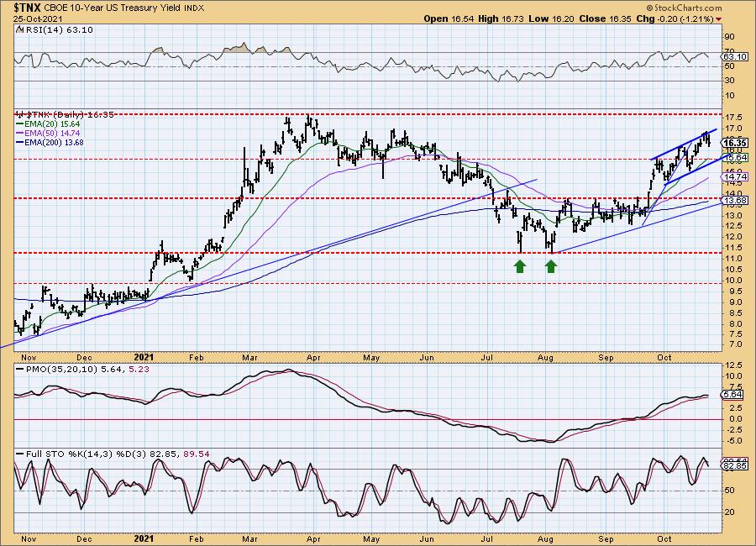This screenshot has height=546, width=756.
Task: Click the EMA(50) 14.74 legend entry
Action: pos(48,133)
